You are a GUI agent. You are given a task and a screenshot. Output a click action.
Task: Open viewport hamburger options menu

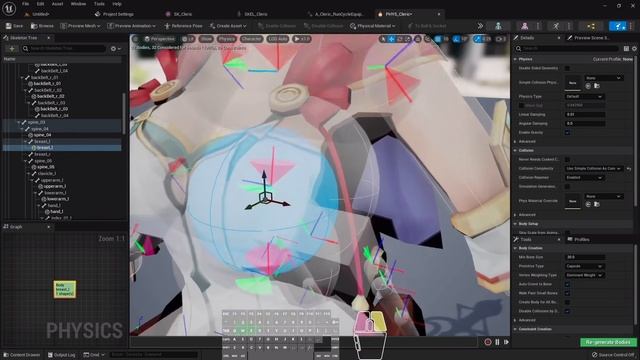coord(136,39)
